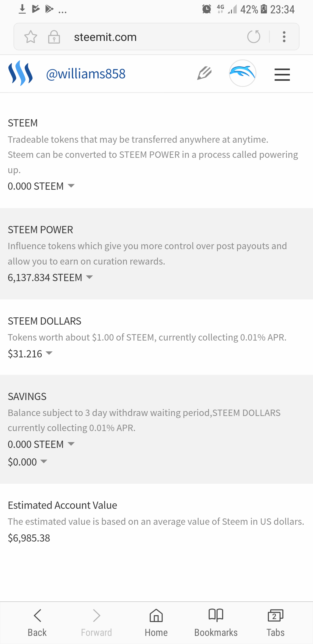Show open Tabs

click(275, 622)
